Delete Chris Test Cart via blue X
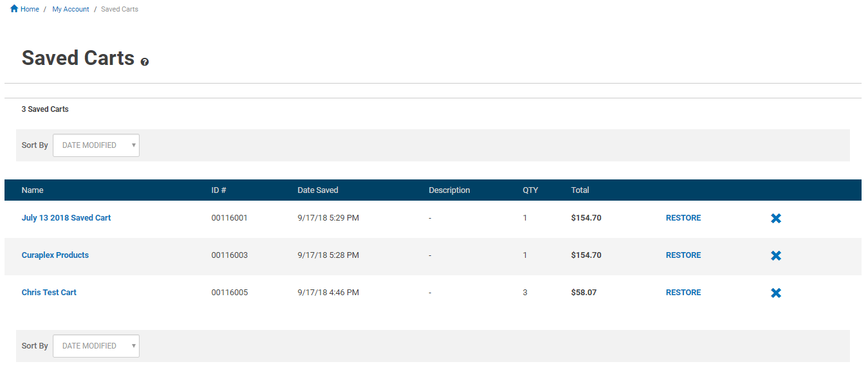The image size is (868, 373). 776,293
